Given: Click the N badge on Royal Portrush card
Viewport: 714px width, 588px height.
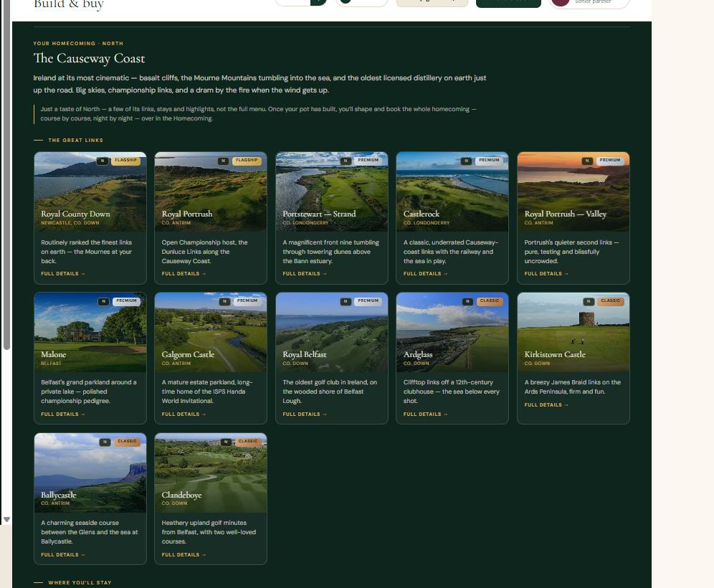Looking at the screenshot, I should click(223, 161).
